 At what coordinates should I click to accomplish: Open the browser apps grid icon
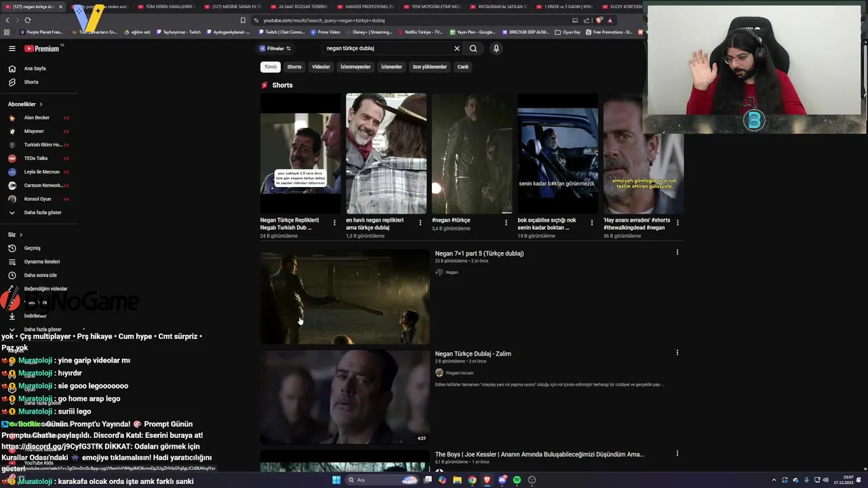click(x=7, y=32)
